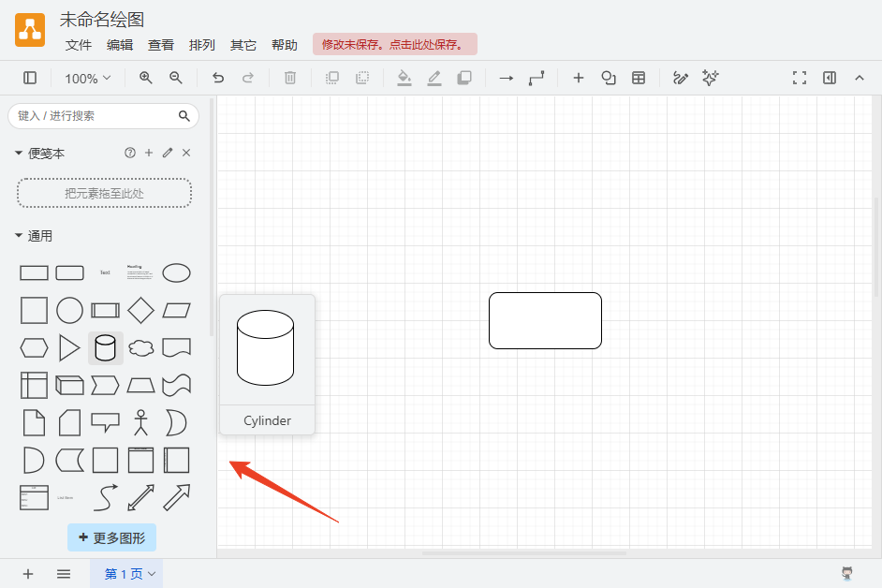Viewport: 882px width, 588px height.
Task: Close the scratchpad section
Action: [x=186, y=153]
